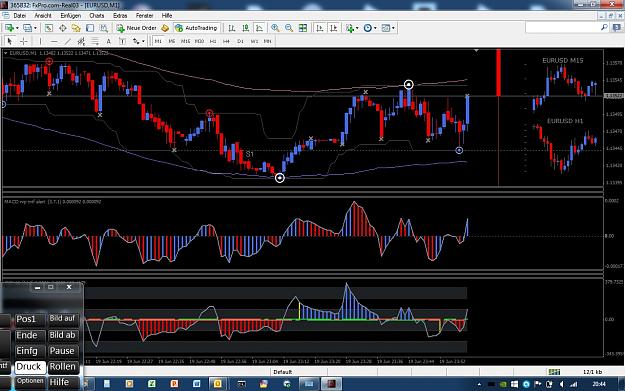
Task: Open Excel from the Windows taskbar
Action: click(x=151, y=384)
